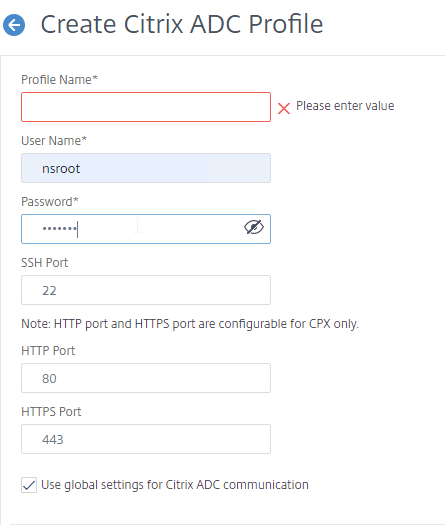This screenshot has height=525, width=445.
Task: Click the red X error icon
Action: (284, 108)
